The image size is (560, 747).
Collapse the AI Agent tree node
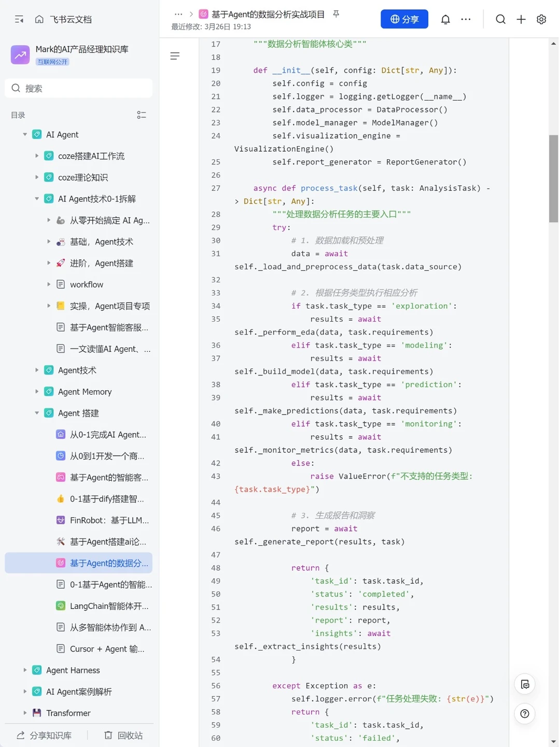pos(24,135)
